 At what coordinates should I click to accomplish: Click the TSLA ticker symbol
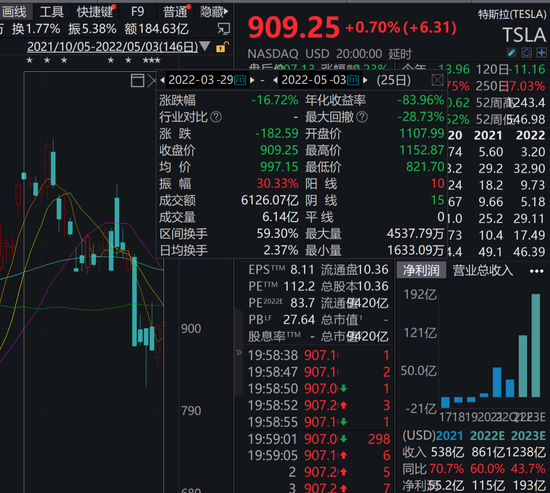coord(524,35)
